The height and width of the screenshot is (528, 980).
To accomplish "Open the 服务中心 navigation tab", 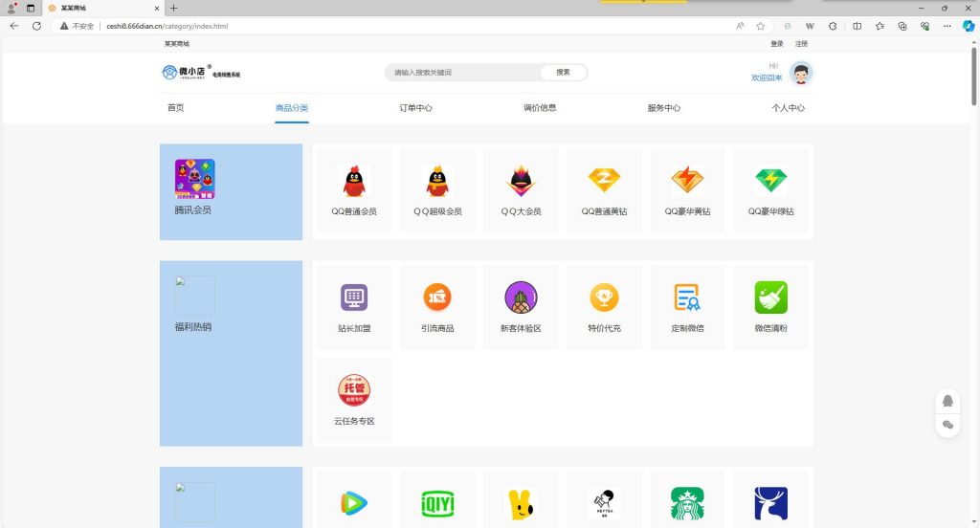I will click(x=664, y=107).
